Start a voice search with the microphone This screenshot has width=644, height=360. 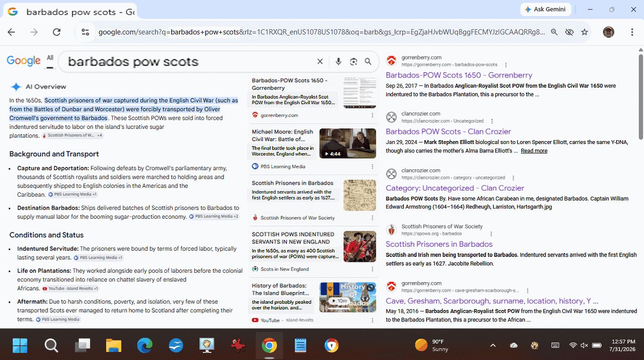point(338,61)
